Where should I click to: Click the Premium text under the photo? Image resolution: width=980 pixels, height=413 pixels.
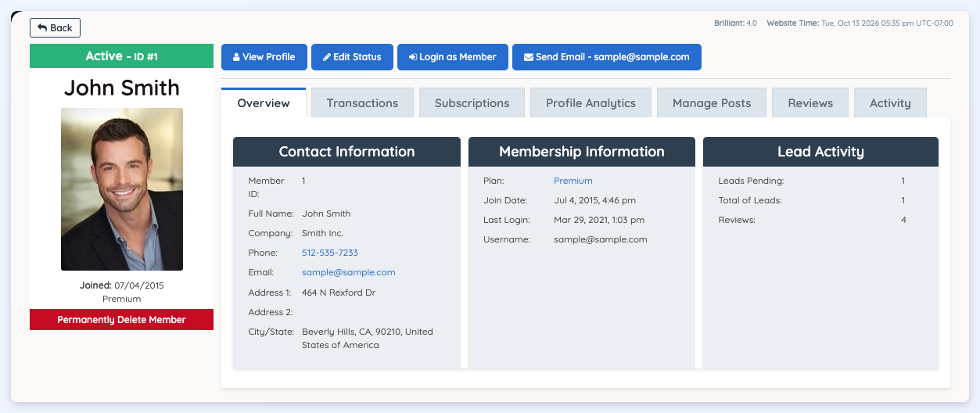121,299
